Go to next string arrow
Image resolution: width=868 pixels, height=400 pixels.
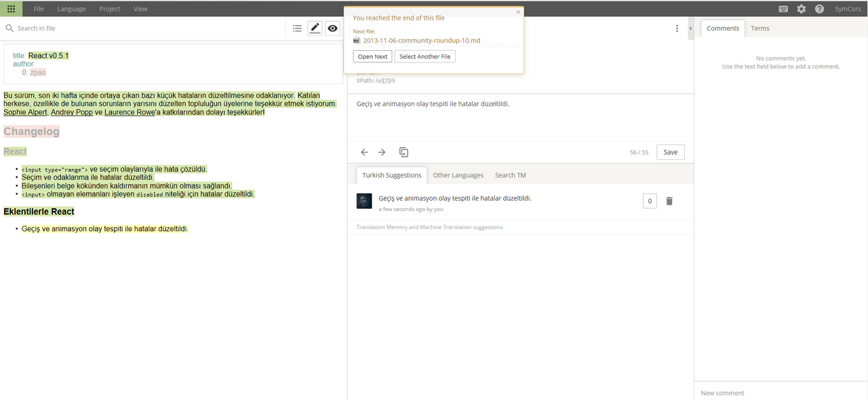tap(382, 152)
